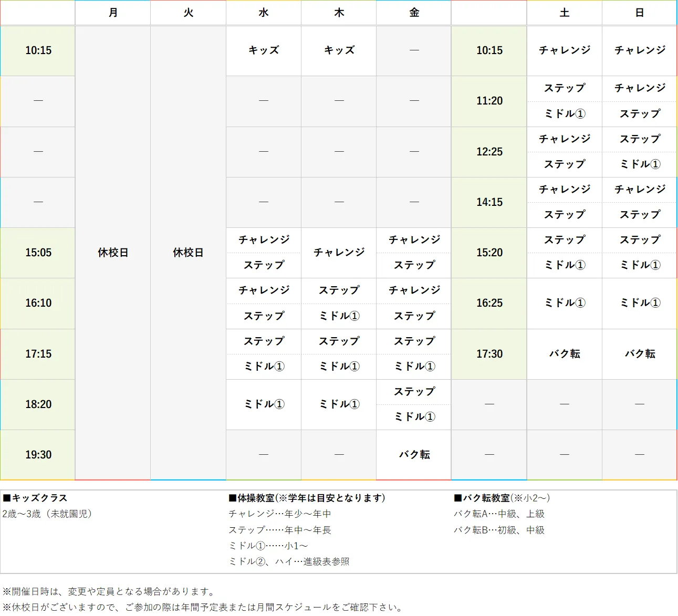The height and width of the screenshot is (616, 678).
Task: Click Sunday's バク転 class cell
Action: click(639, 354)
